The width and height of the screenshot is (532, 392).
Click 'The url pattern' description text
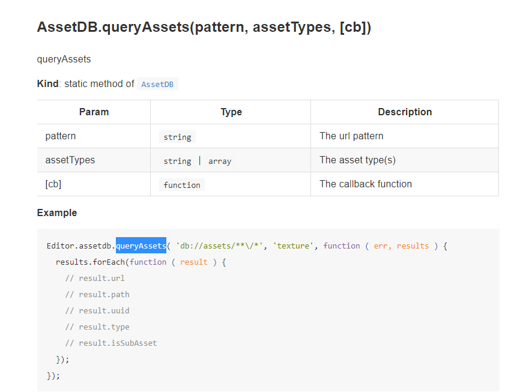pos(351,136)
